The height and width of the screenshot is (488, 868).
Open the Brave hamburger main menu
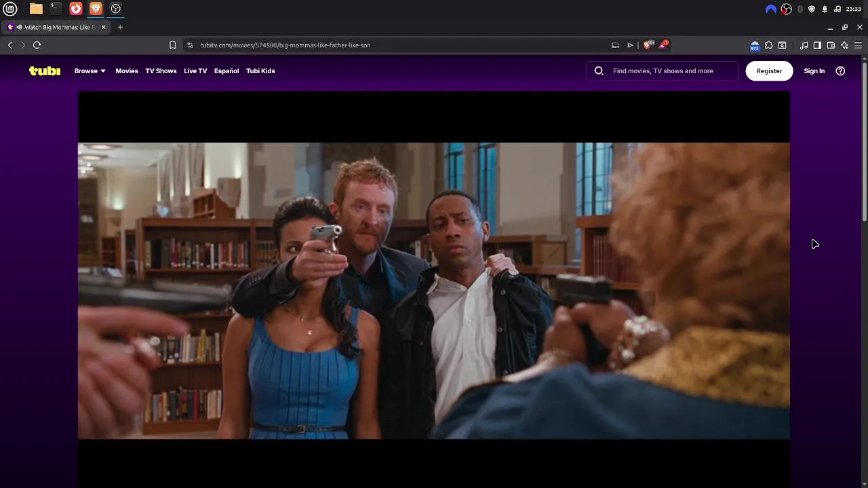(858, 45)
